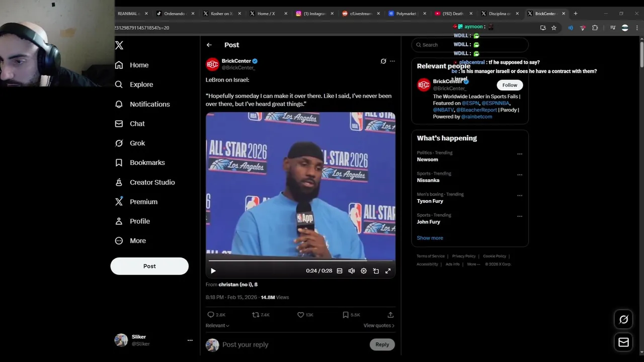644x362 pixels.
Task: Open options for Newsom trend
Action: pos(520,154)
